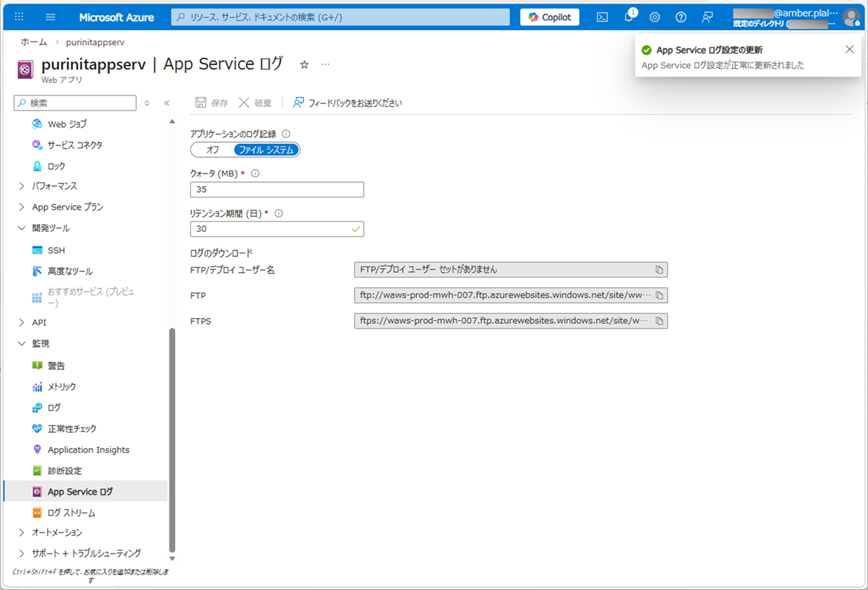
Task: Dismiss the App Service log update notification
Action: 849,50
